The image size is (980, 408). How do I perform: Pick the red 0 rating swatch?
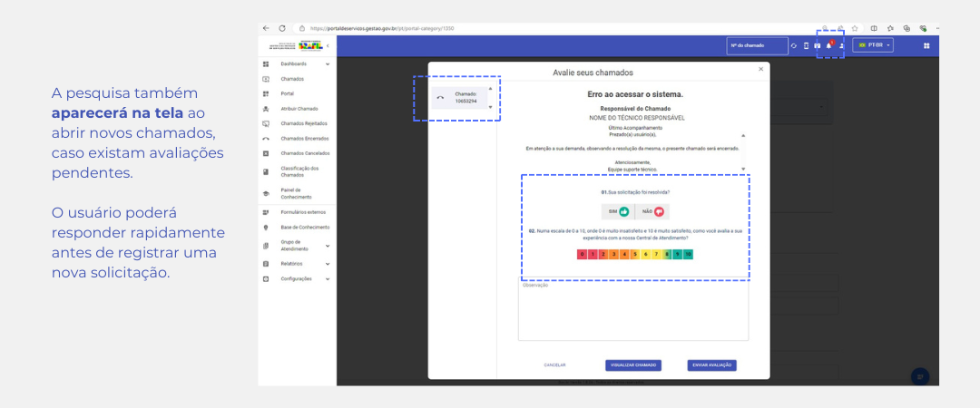click(582, 255)
